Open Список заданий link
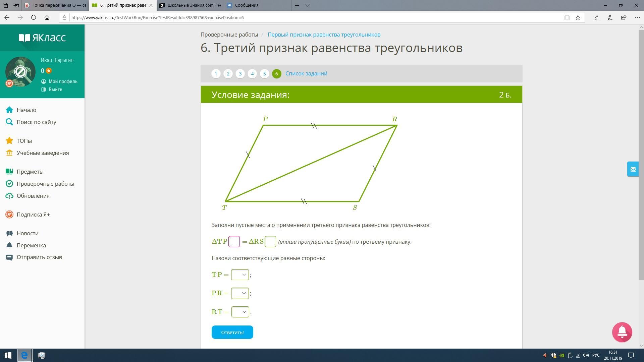The image size is (644, 362). [x=306, y=73]
